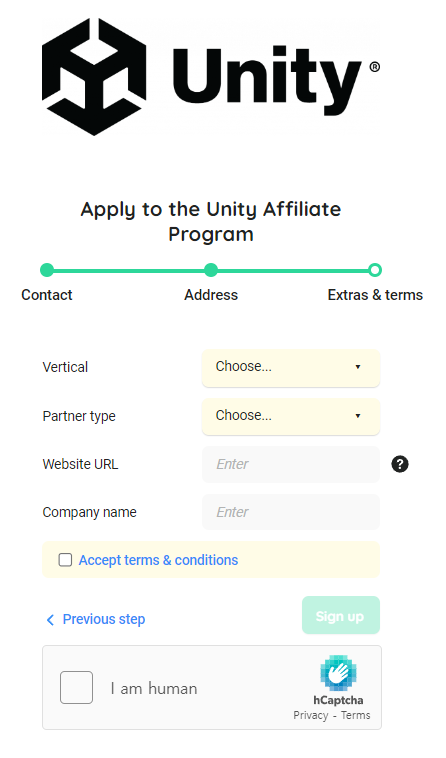This screenshot has height=758, width=446.
Task: Click the Vertical dropdown arrow
Action: (358, 367)
